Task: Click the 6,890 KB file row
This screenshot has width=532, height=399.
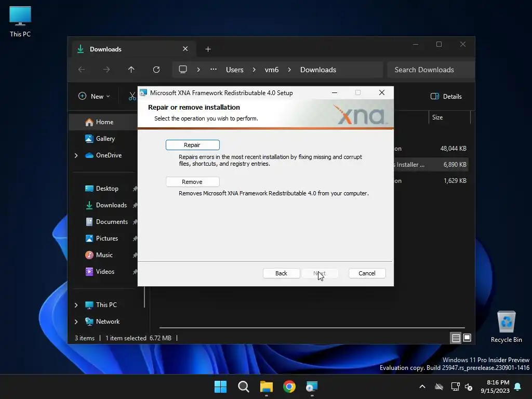Action: 431,165
